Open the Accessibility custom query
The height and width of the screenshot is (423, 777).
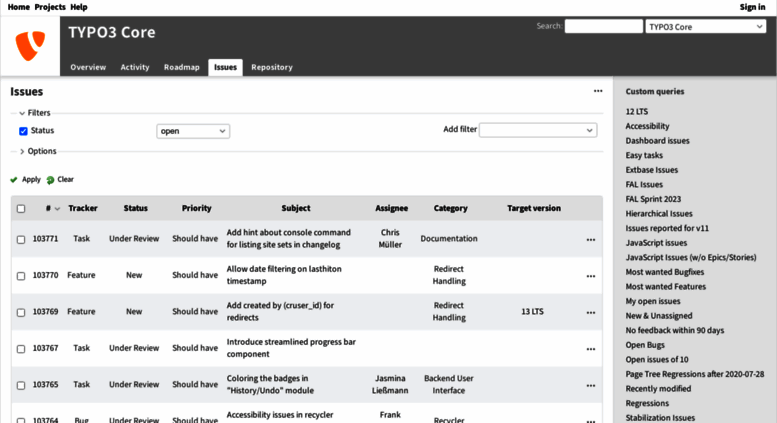[647, 126]
